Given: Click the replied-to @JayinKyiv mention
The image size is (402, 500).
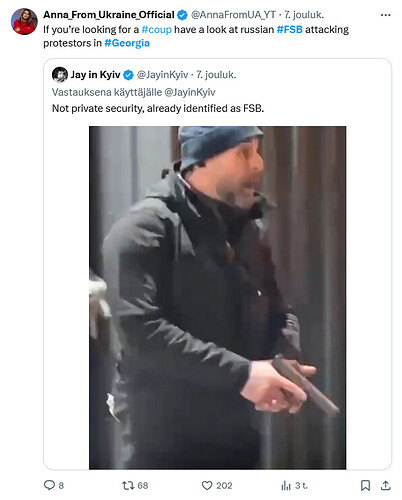Looking at the screenshot, I should (190, 92).
